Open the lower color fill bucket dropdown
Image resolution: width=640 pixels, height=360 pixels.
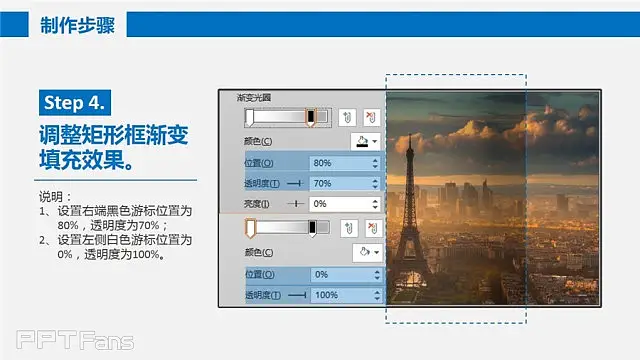click(368, 253)
